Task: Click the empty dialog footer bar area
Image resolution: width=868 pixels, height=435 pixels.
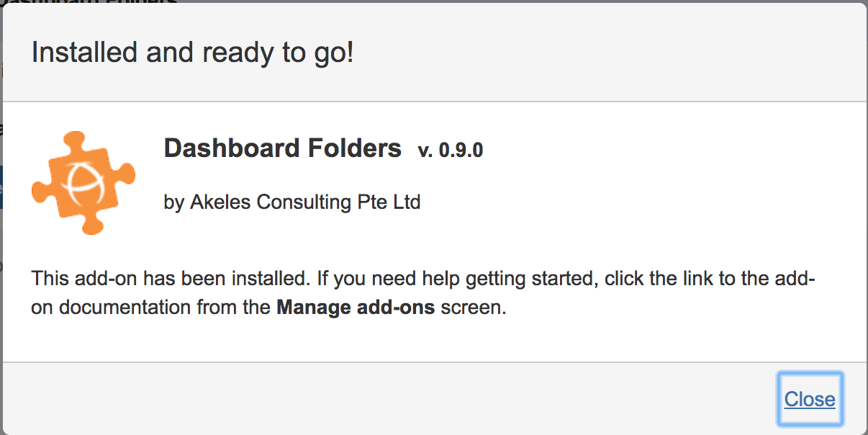Action: click(389, 399)
